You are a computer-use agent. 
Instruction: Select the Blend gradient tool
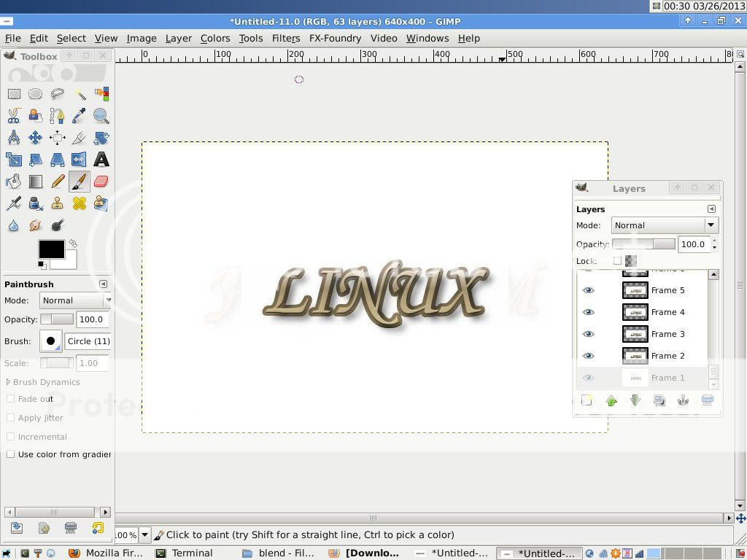point(35,182)
